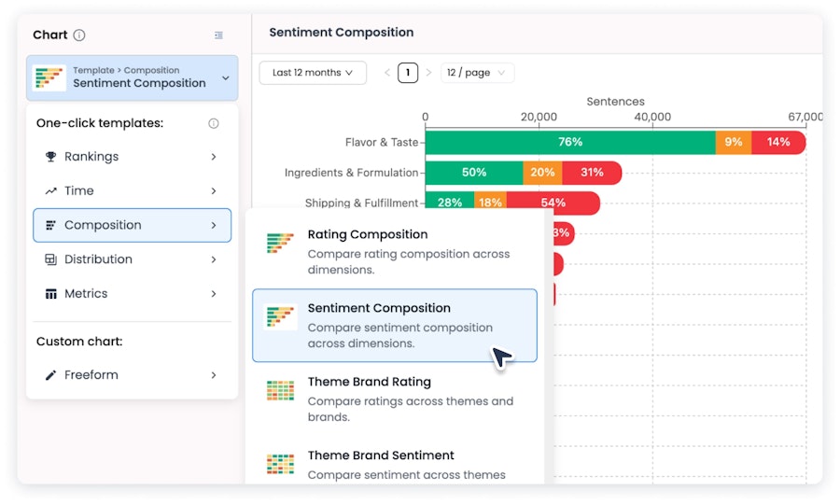Click the red 31% Ingredients & Formulation segment
The width and height of the screenshot is (840, 504).
(x=592, y=173)
